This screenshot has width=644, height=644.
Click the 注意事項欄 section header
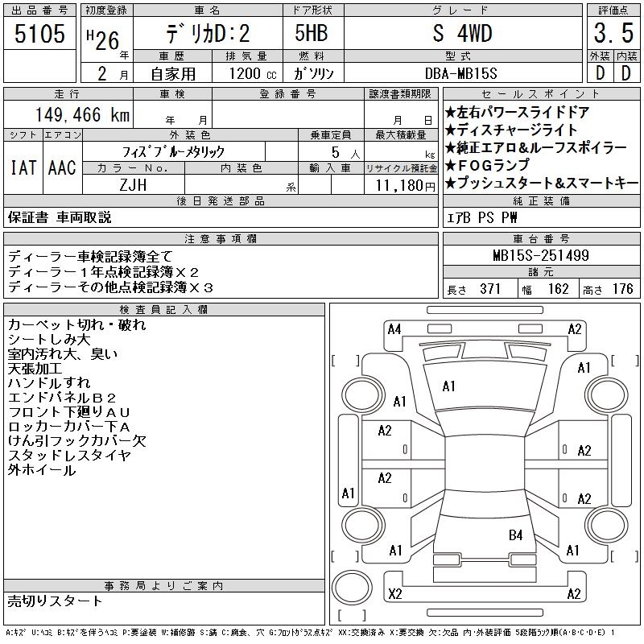pyautogui.click(x=221, y=238)
